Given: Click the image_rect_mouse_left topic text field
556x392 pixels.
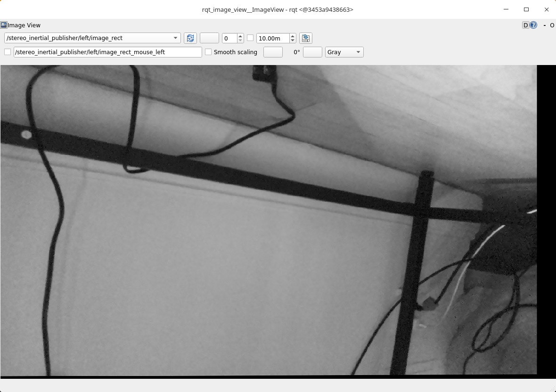Looking at the screenshot, I should click(x=108, y=52).
